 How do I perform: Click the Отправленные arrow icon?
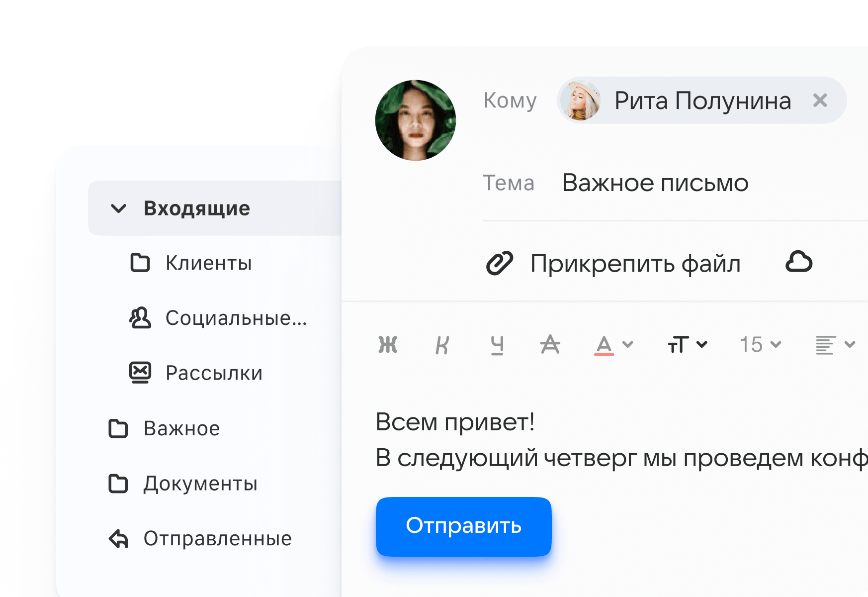click(118, 538)
